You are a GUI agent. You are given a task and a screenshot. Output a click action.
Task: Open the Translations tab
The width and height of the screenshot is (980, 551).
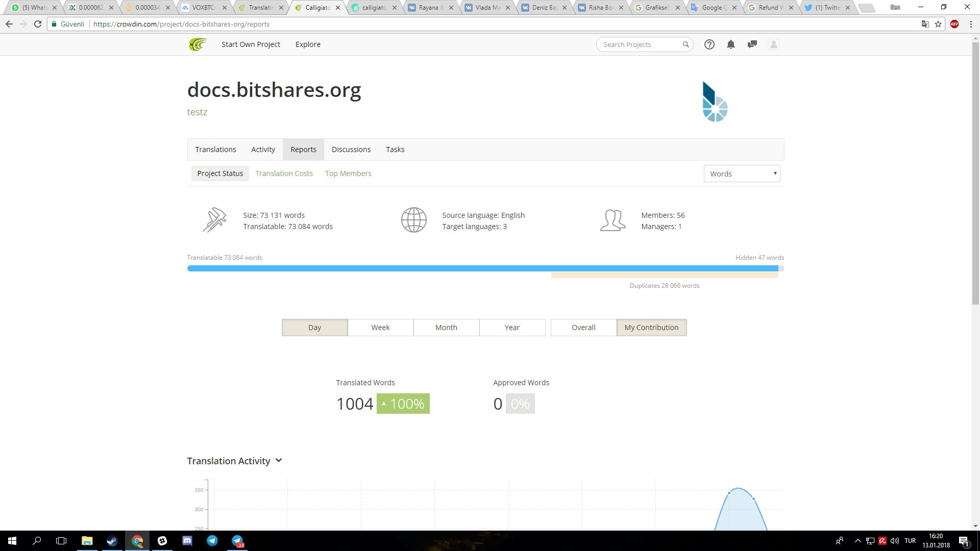[x=215, y=149]
